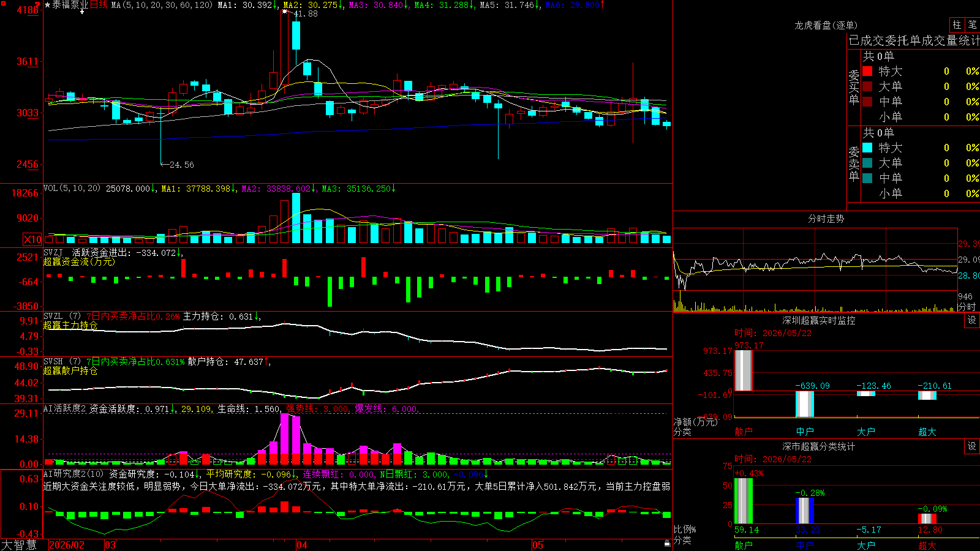980x551 pixels.
Task: Click the 小单 row under 委卖单
Action: [920, 193]
